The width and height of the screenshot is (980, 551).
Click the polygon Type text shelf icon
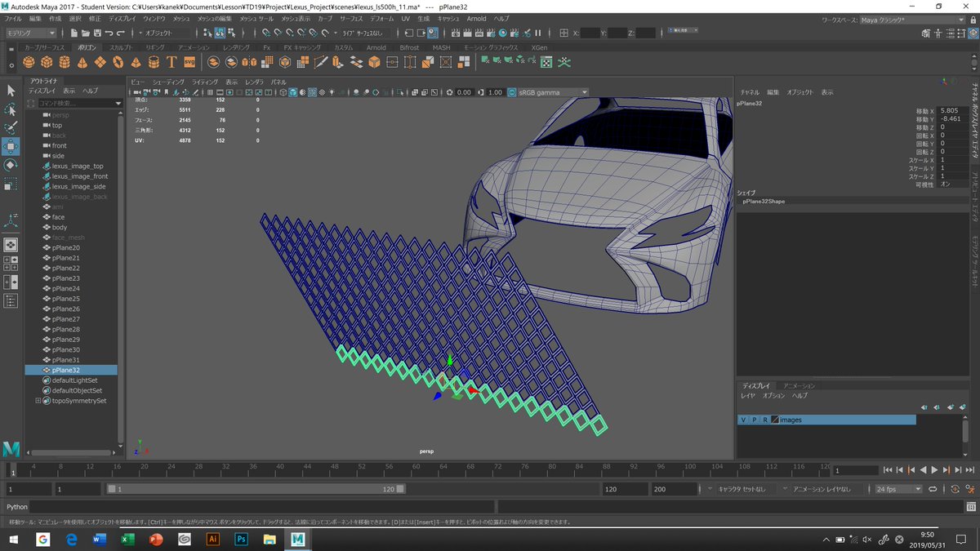(x=171, y=63)
